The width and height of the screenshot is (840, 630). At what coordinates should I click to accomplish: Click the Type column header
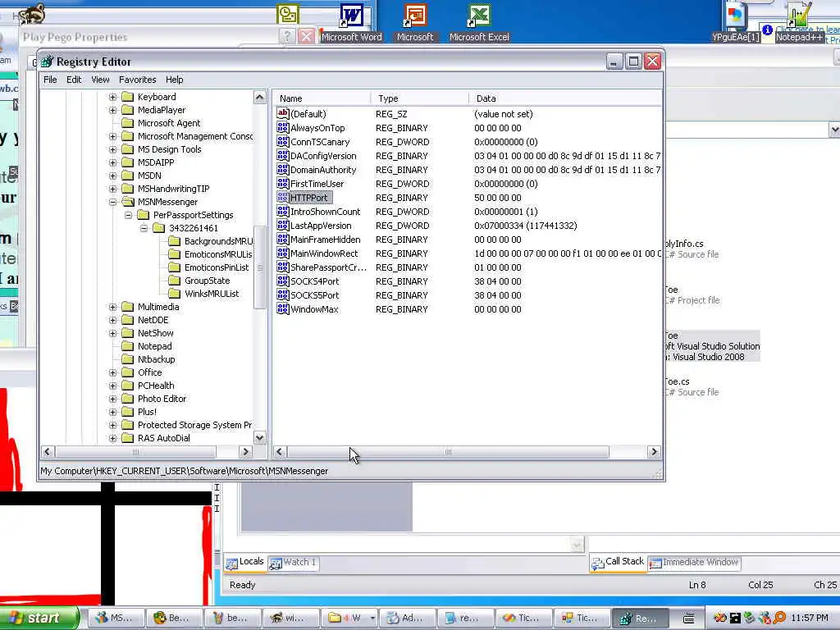[420, 98]
